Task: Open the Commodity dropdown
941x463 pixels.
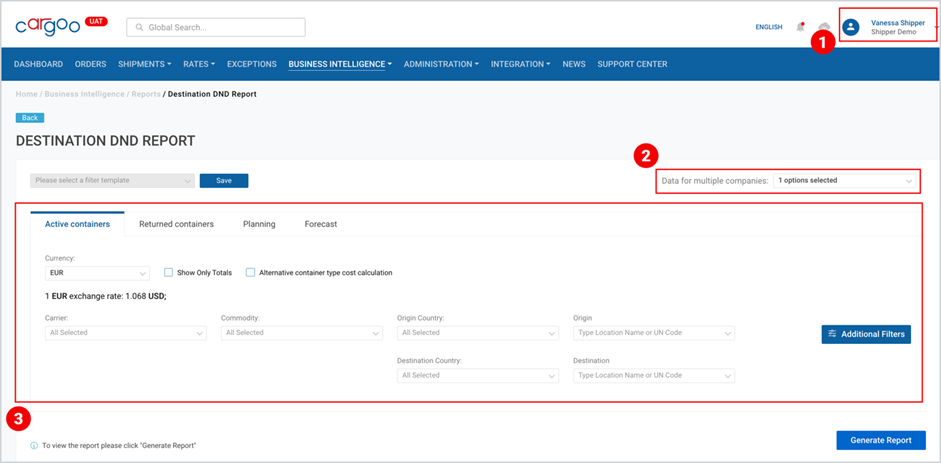Action: (302, 333)
